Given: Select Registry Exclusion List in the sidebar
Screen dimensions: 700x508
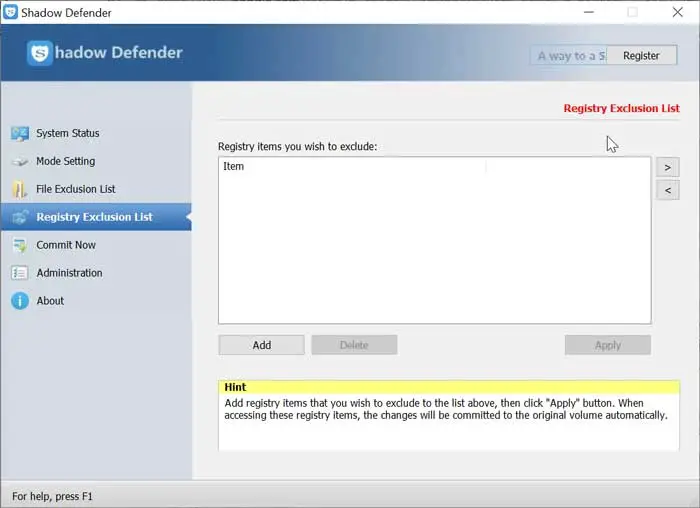Looking at the screenshot, I should point(94,217).
